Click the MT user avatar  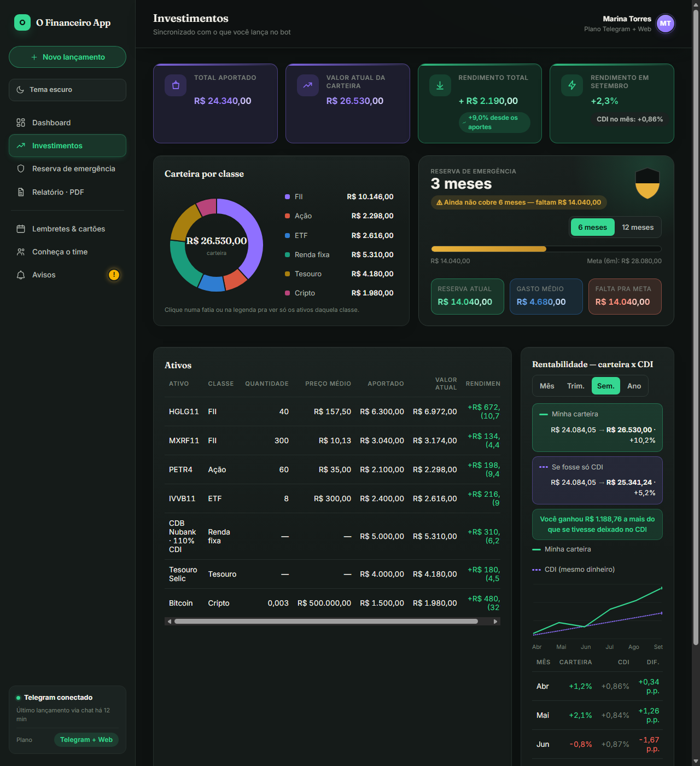pyautogui.click(x=665, y=24)
